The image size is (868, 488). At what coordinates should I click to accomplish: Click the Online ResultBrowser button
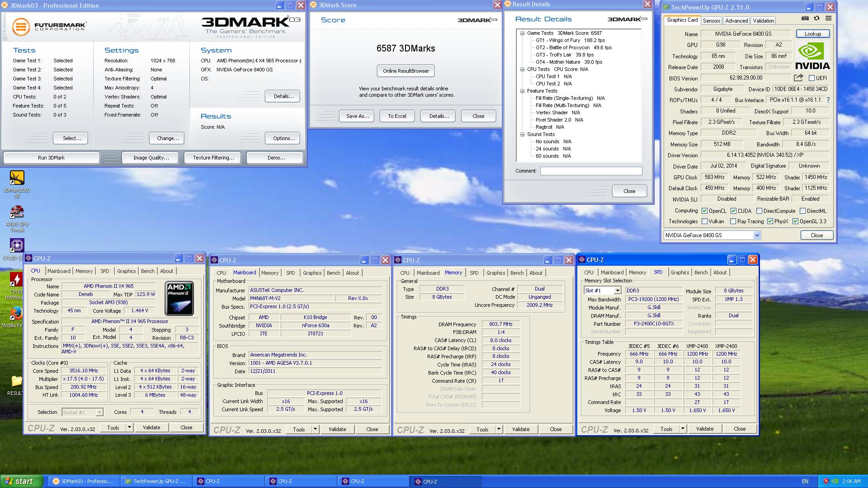406,71
